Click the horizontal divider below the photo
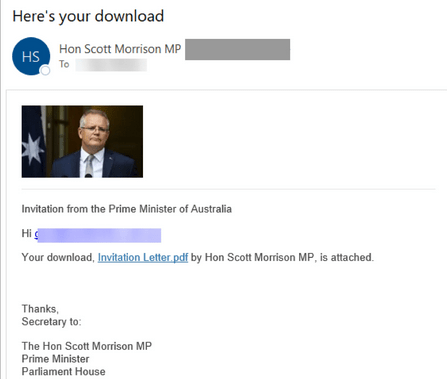This screenshot has width=447, height=379. 229,189
